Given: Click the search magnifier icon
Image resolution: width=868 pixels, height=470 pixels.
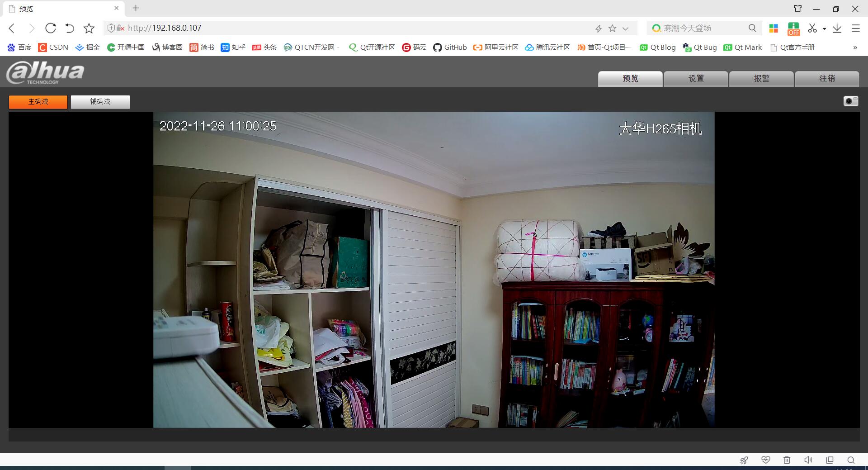Looking at the screenshot, I should [x=752, y=28].
